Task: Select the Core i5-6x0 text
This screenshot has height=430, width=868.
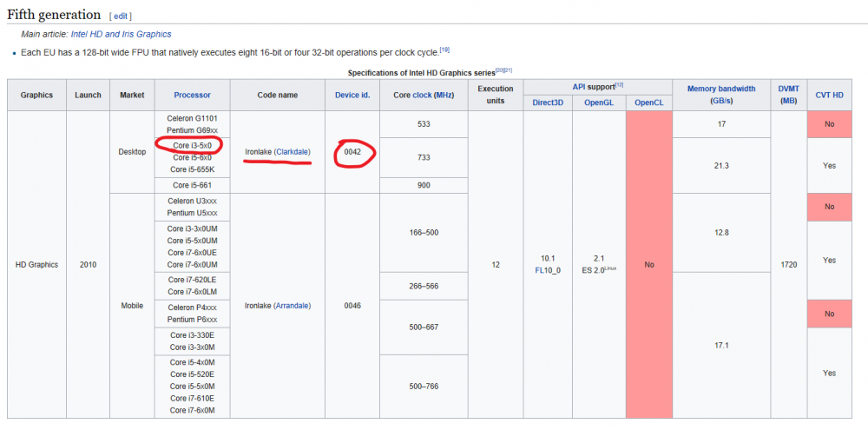Action: click(x=192, y=157)
